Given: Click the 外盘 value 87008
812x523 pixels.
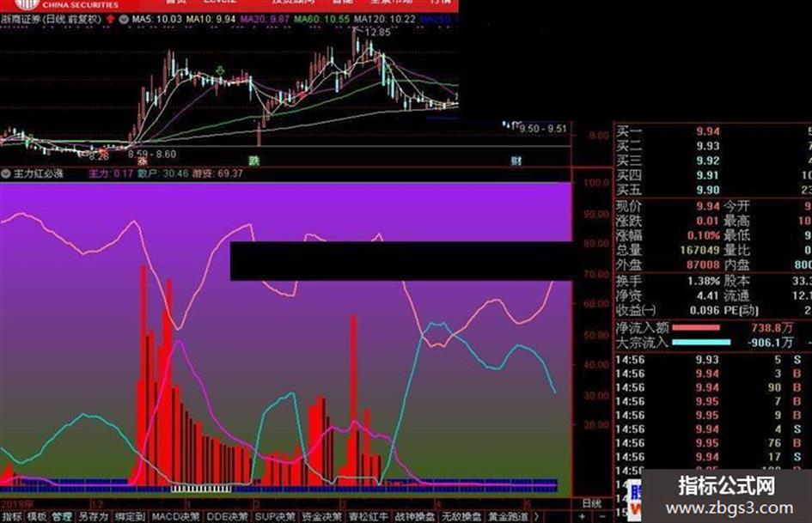Looking at the screenshot, I should pyautogui.click(x=703, y=265).
